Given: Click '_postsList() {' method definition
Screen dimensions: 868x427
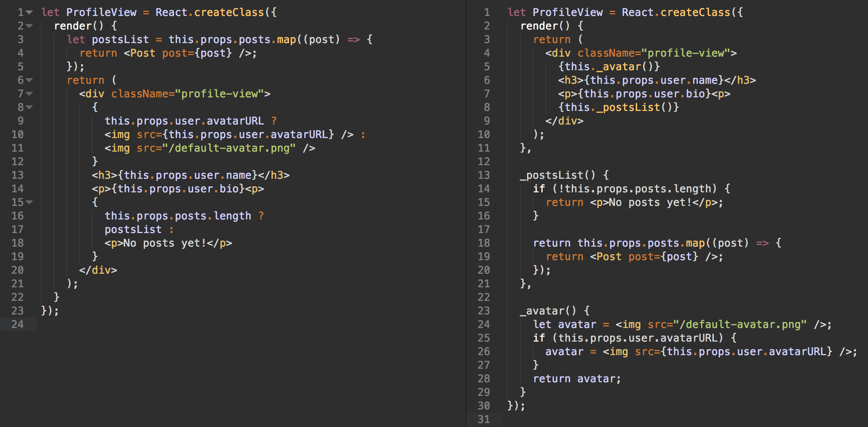Looking at the screenshot, I should (x=564, y=175).
